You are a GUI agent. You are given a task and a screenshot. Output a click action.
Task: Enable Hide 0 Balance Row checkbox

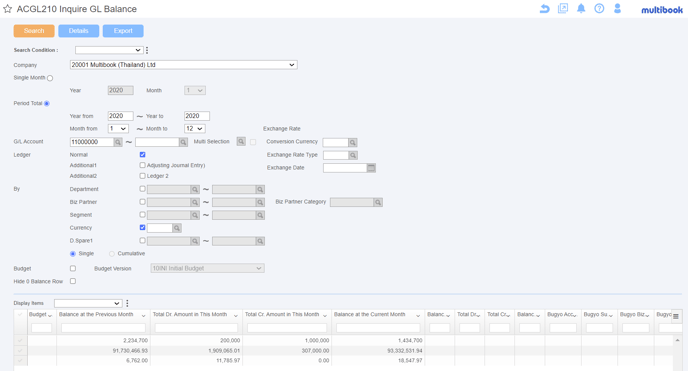coord(73,281)
